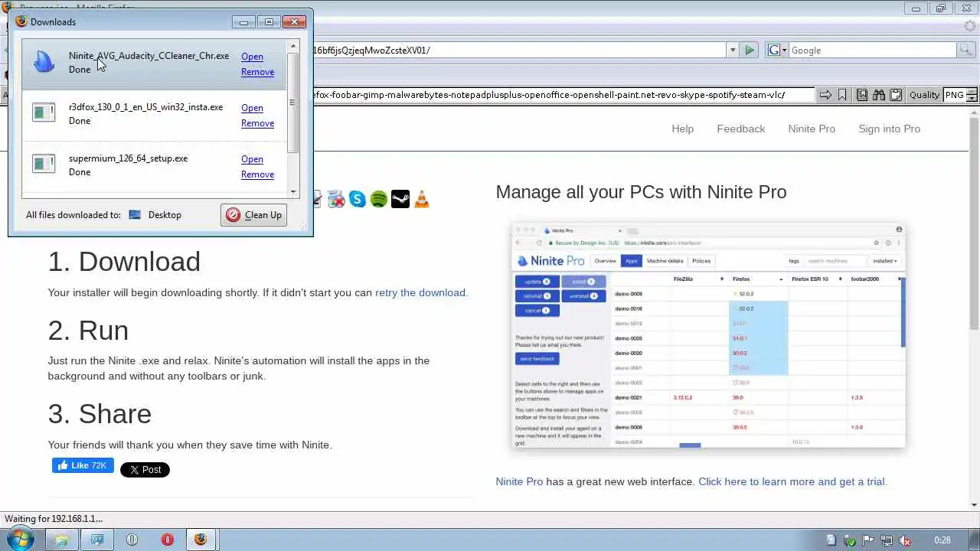Click the network tray icon
The height and width of the screenshot is (551, 980).
[887, 540]
